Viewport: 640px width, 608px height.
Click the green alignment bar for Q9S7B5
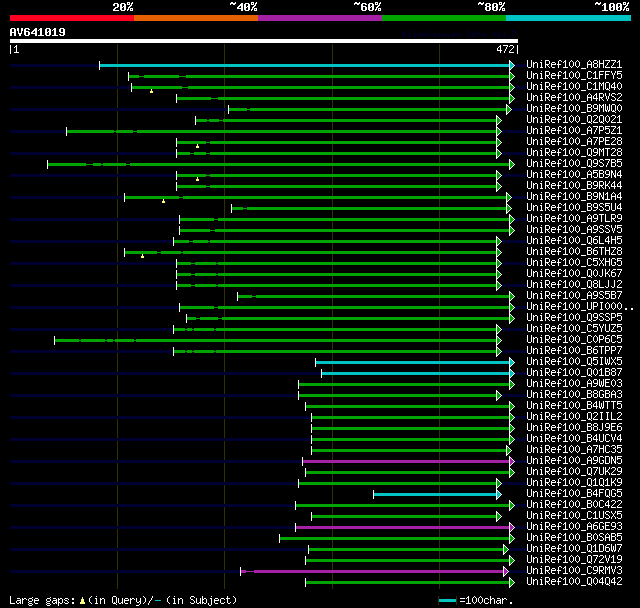coord(278,164)
